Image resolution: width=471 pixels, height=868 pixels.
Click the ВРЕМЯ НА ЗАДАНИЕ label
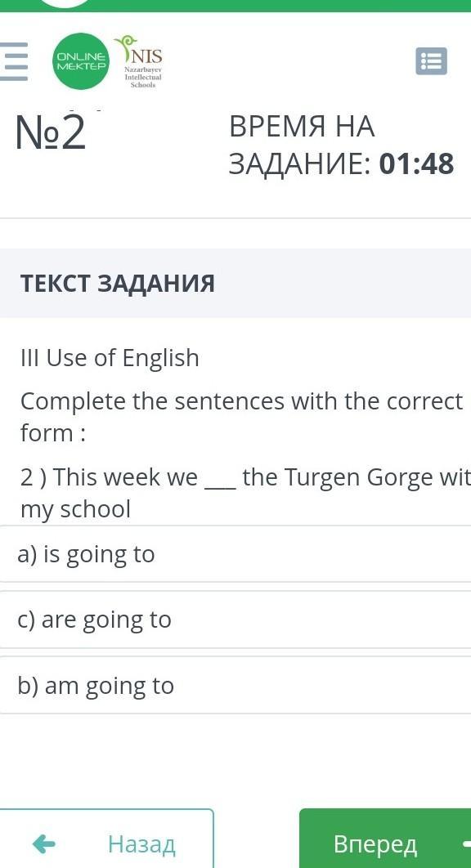click(302, 145)
